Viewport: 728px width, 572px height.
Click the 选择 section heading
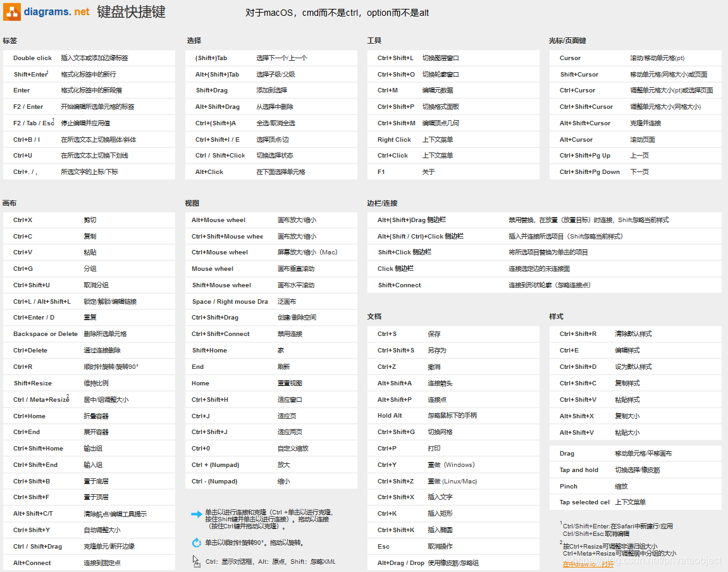coord(194,41)
